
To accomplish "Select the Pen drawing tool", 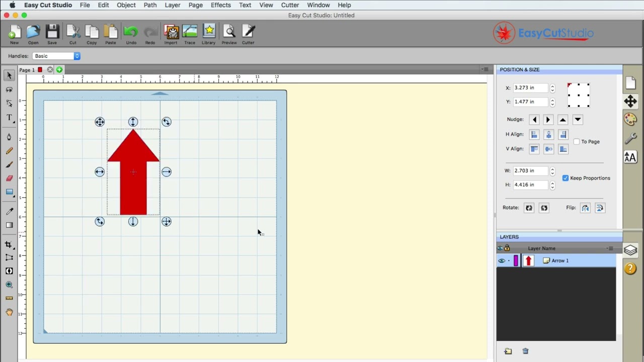I will tap(9, 137).
